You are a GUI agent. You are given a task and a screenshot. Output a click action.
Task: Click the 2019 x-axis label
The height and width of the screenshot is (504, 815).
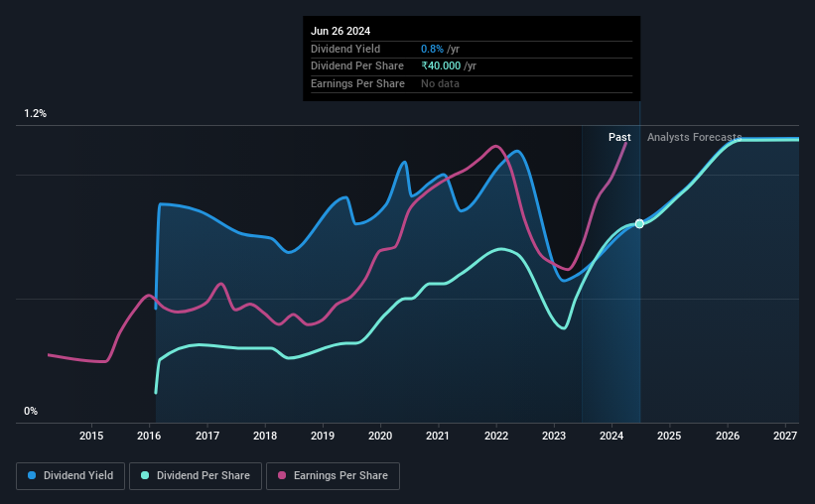coord(323,436)
